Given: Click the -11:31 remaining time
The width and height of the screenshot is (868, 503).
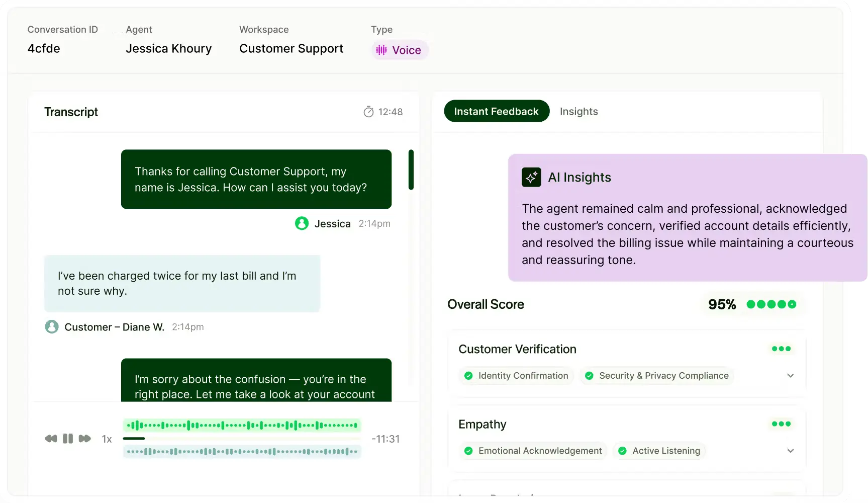Looking at the screenshot, I should 385,439.
